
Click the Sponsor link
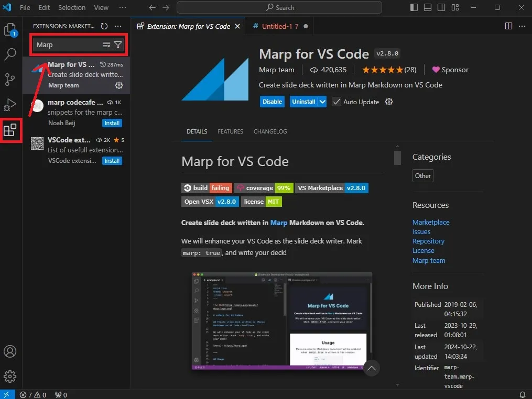(x=450, y=70)
